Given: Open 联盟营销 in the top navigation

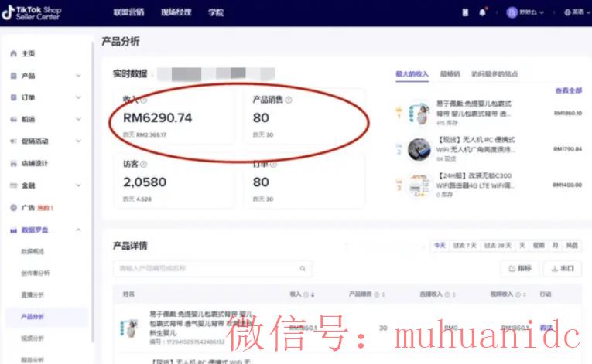Looking at the screenshot, I should 128,12.
